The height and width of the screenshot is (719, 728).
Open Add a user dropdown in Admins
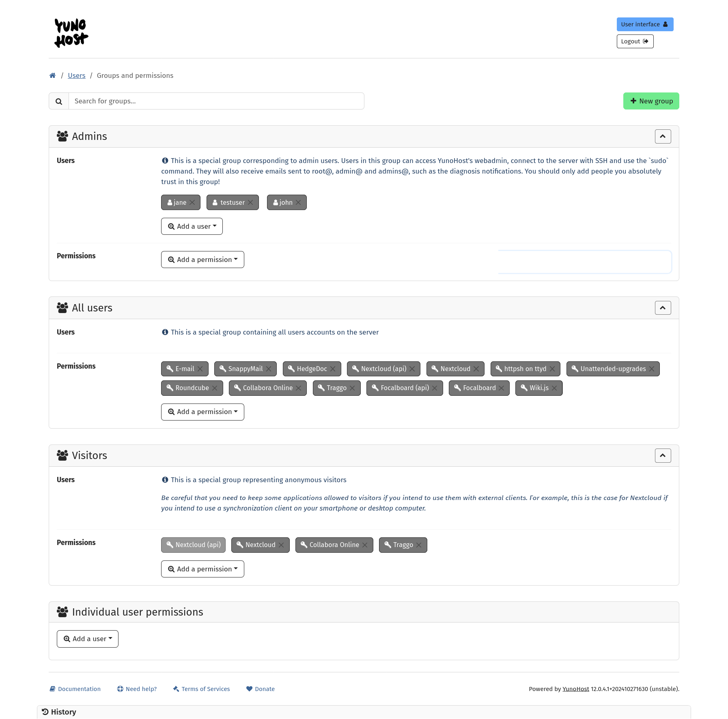point(192,226)
